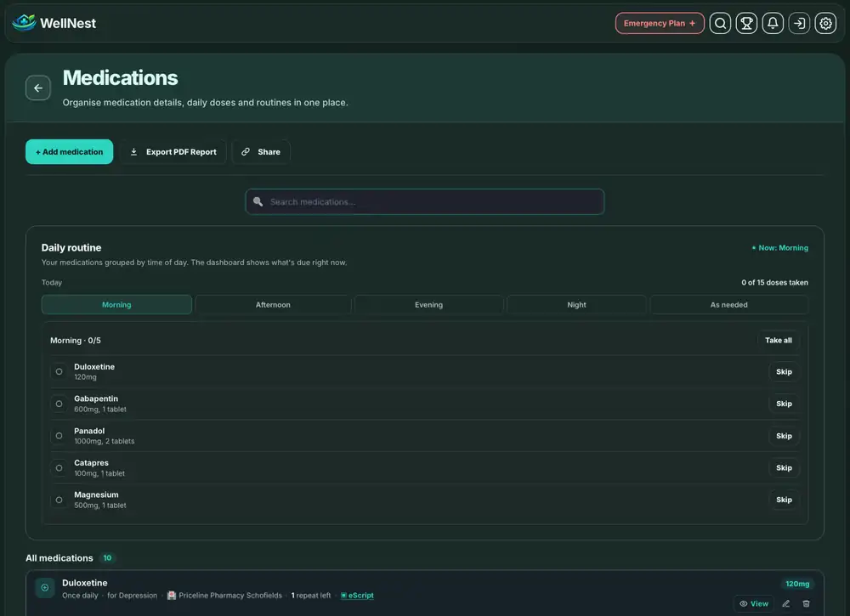Skip the Gabapentin dose
The image size is (850, 616).
pyautogui.click(x=784, y=404)
